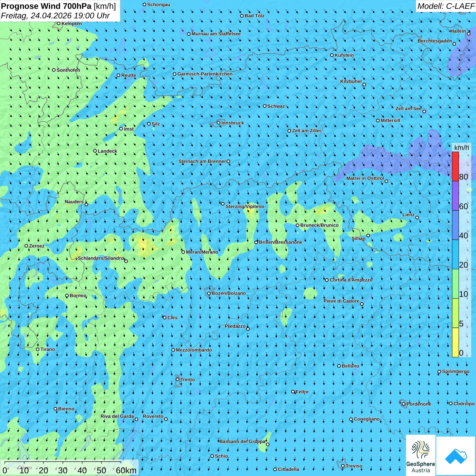Click the Zernez location dot

pos(27,246)
